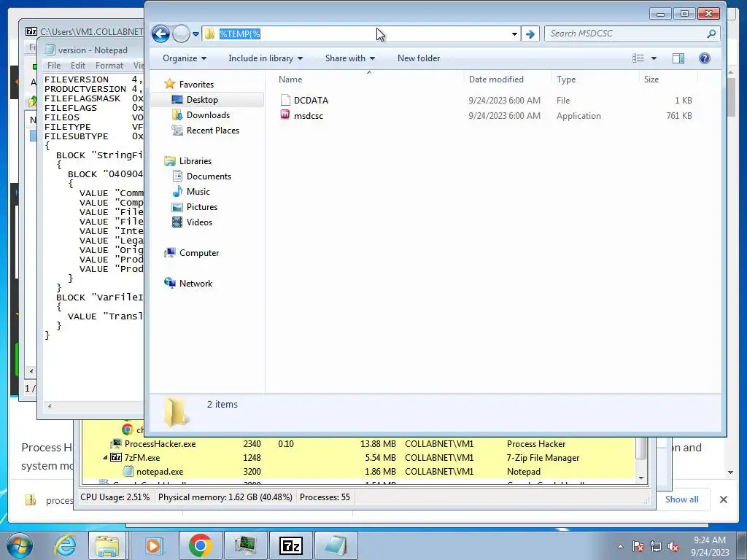
Task: Expand view options dropdown arrow
Action: click(x=654, y=58)
